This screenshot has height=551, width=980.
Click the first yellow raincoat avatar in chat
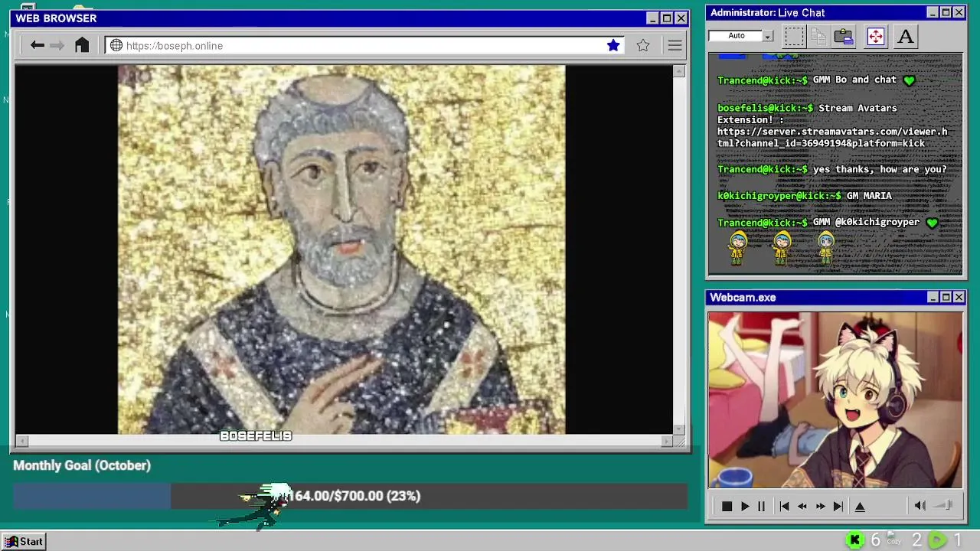[737, 248]
